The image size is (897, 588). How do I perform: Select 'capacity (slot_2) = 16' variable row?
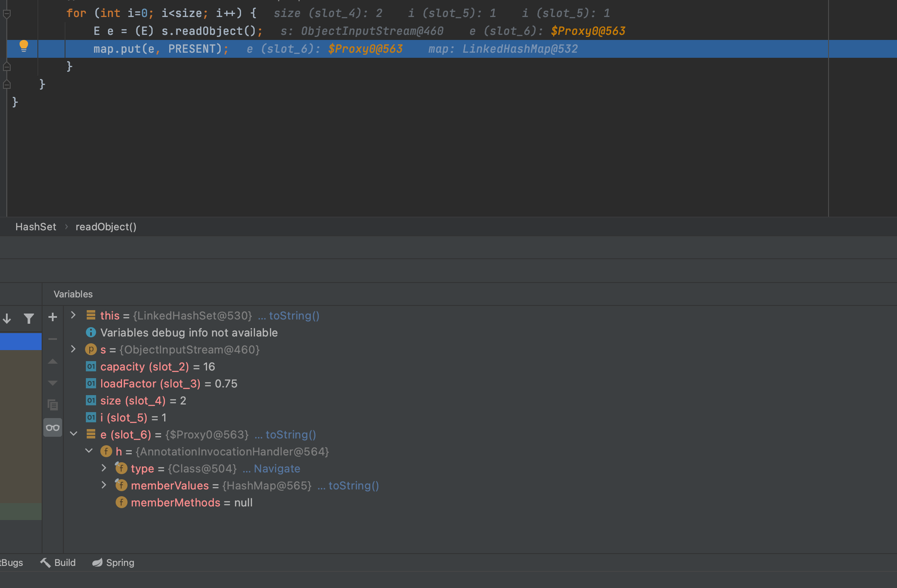(x=158, y=367)
